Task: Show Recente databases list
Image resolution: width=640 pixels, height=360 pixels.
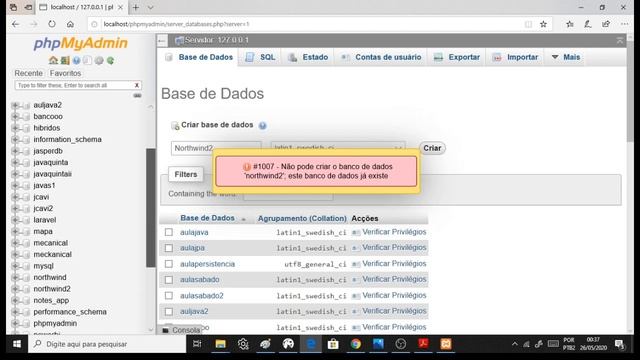Action: click(x=29, y=73)
